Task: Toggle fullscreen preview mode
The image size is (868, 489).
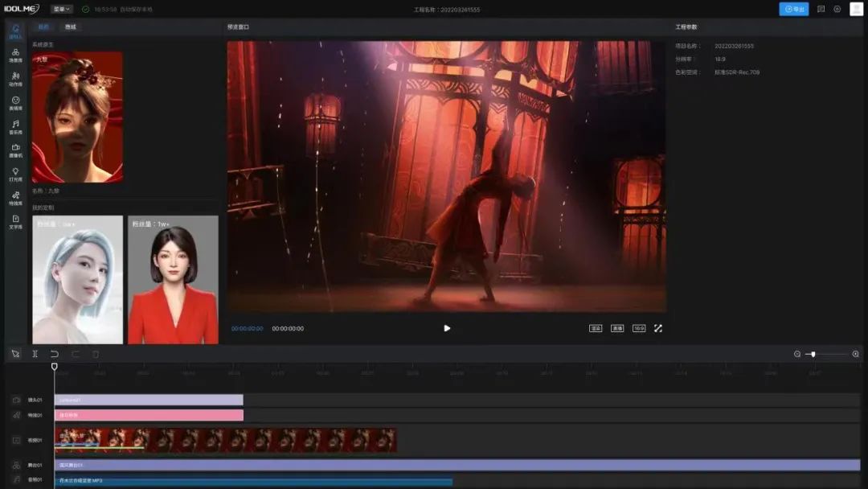Action: pyautogui.click(x=658, y=328)
